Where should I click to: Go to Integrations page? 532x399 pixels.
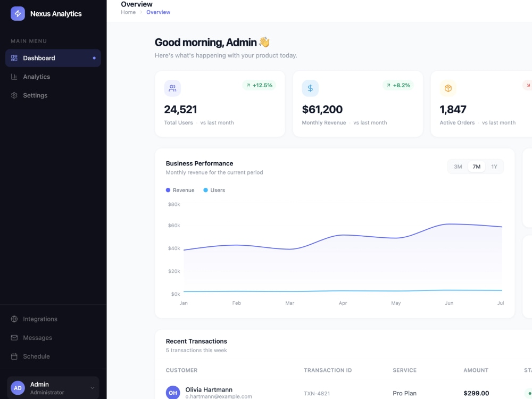[x=53, y=319]
